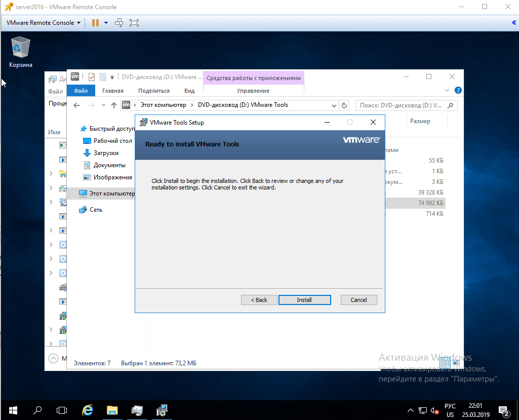This screenshot has height=420, width=519.
Task: Click the Send Ctrl+Alt+Del toolbar icon
Action: tap(119, 22)
